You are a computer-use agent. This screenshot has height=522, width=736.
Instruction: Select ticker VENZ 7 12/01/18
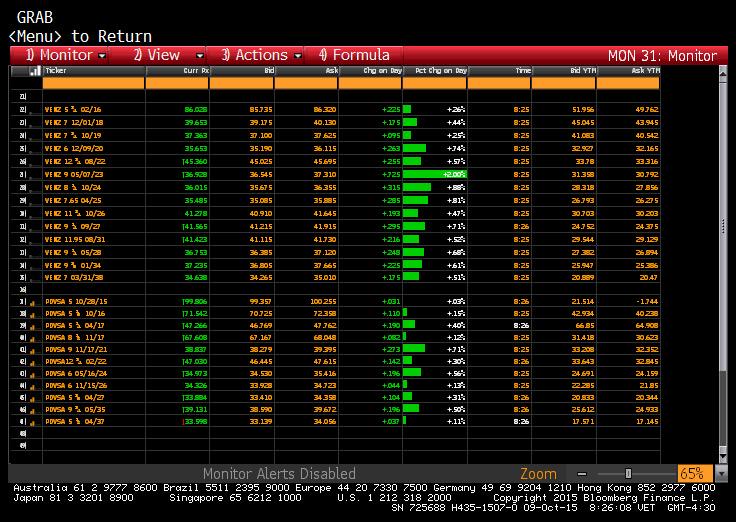point(74,123)
